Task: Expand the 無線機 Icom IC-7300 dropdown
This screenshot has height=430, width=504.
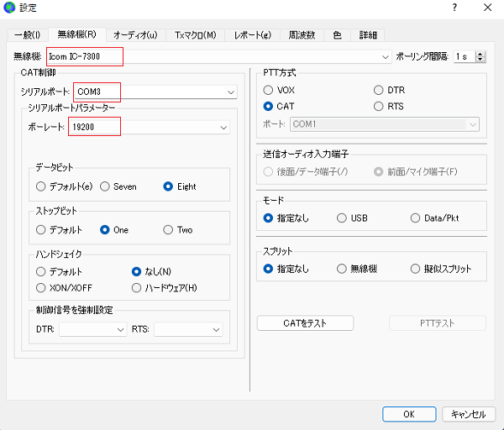Action: click(386, 57)
